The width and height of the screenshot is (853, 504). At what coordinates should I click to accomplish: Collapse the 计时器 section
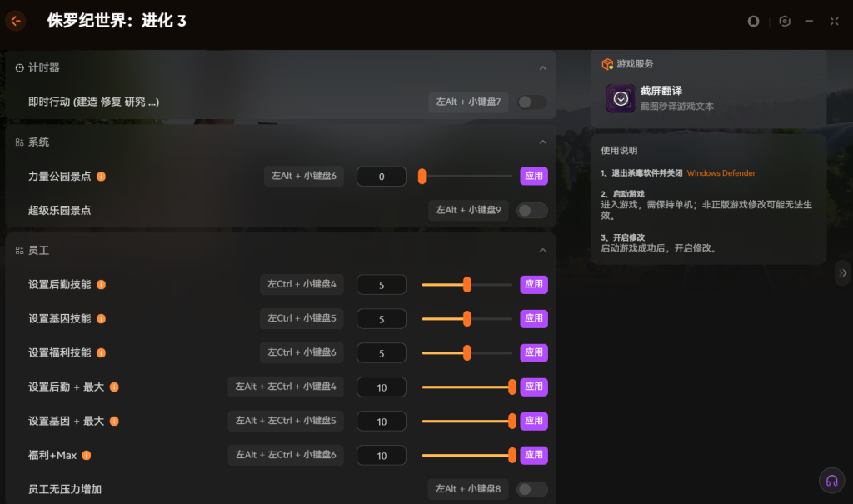pos(543,68)
